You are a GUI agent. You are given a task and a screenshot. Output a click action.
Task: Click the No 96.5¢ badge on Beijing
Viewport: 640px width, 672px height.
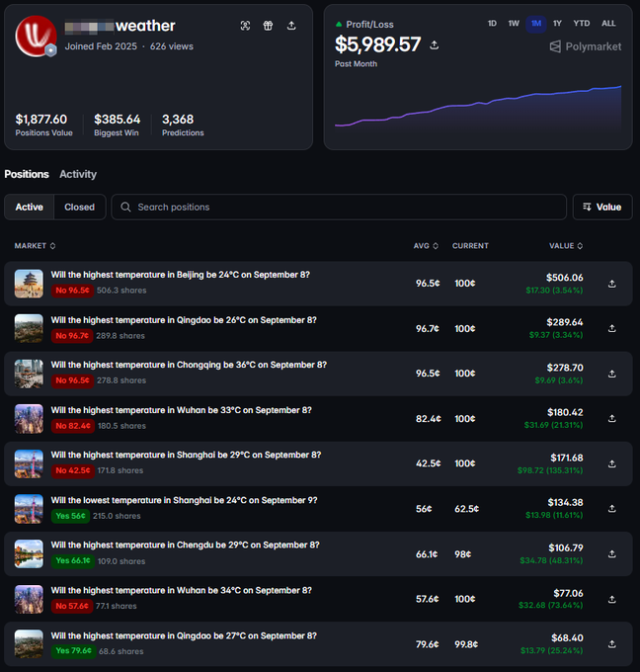click(72, 291)
